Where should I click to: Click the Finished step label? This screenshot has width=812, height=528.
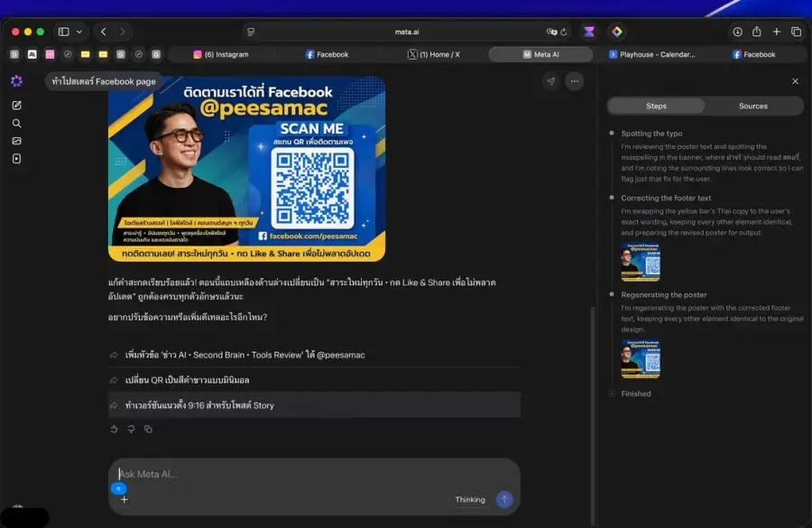(636, 394)
